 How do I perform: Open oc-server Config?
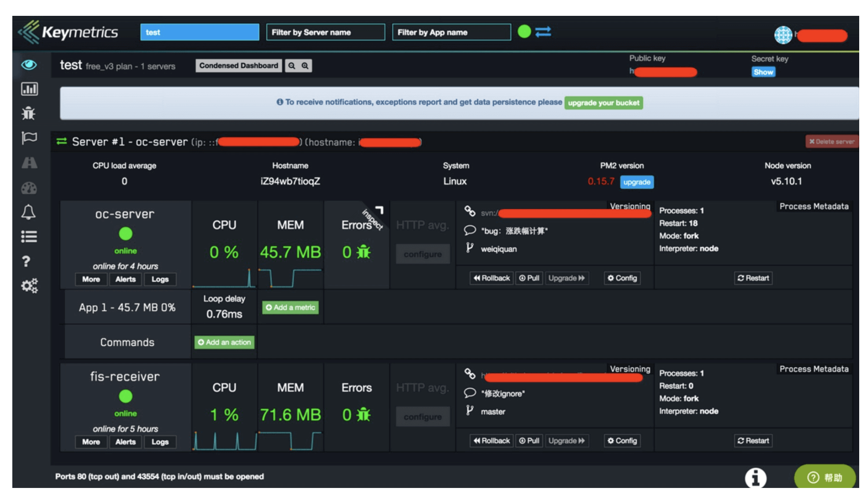click(x=622, y=278)
